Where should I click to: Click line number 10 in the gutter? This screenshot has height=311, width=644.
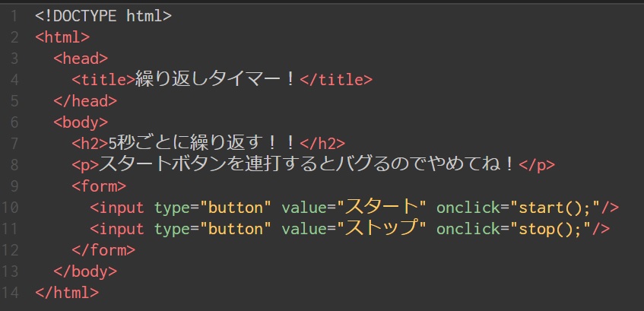[x=11, y=207]
